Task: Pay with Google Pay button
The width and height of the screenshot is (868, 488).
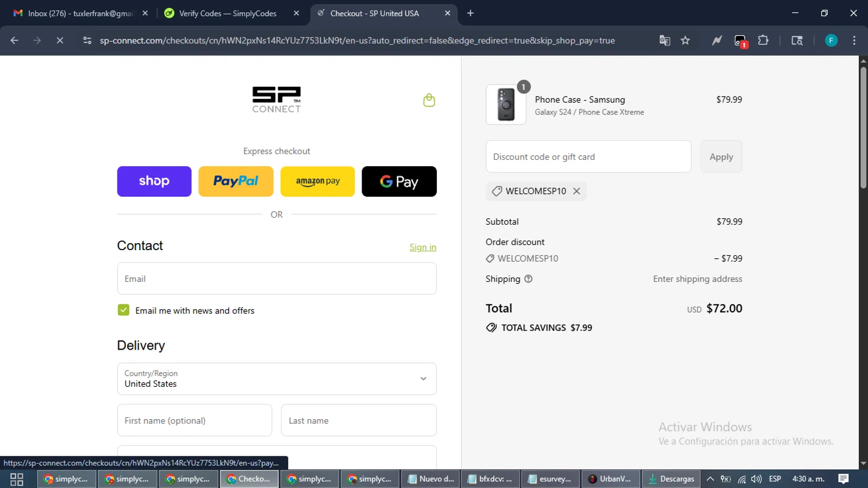Action: [399, 181]
